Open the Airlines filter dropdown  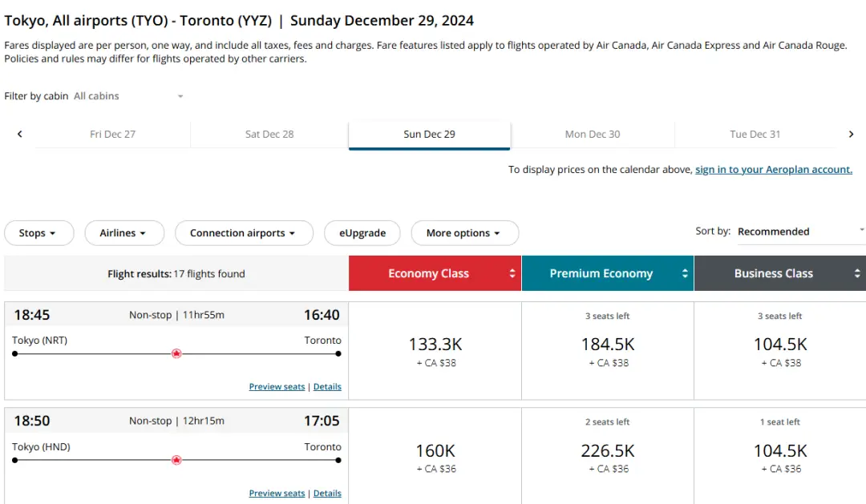123,233
